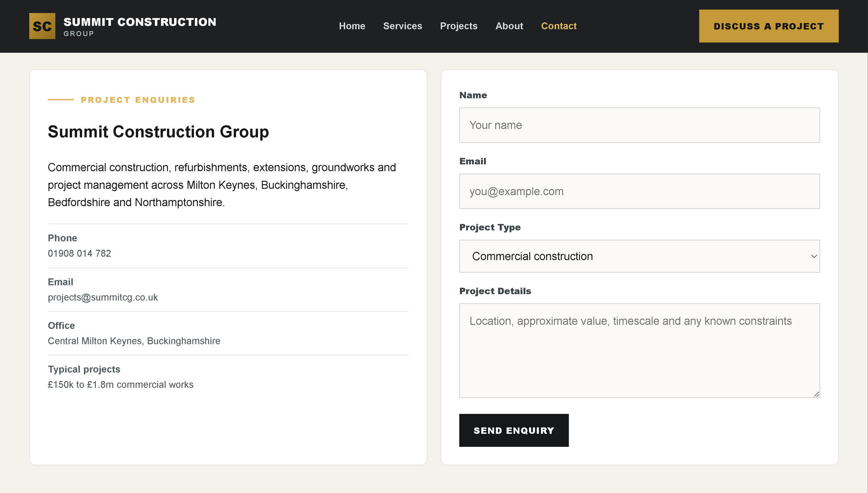Viewport: 868px width, 493px height.
Task: Submit with the Send Enquiry button
Action: point(514,430)
